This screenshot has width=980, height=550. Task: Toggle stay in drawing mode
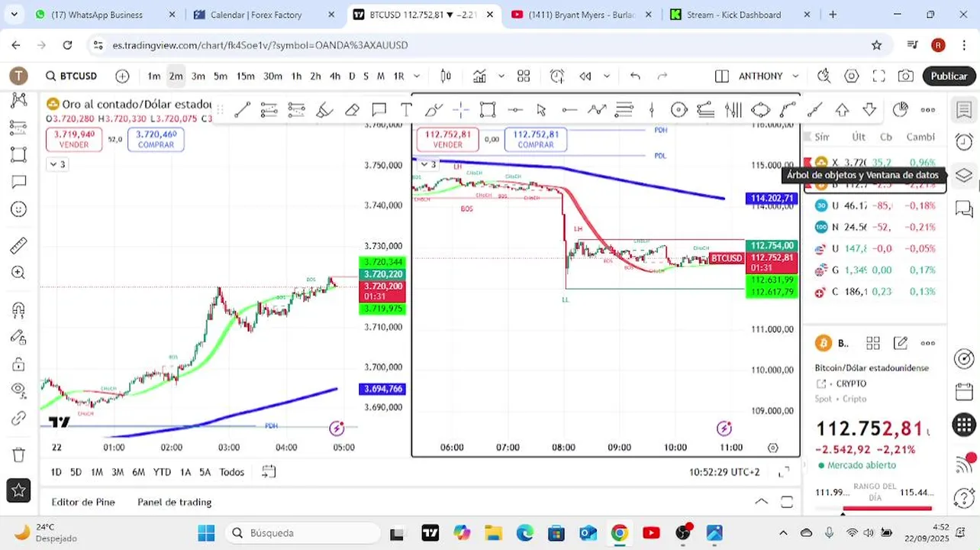[19, 337]
